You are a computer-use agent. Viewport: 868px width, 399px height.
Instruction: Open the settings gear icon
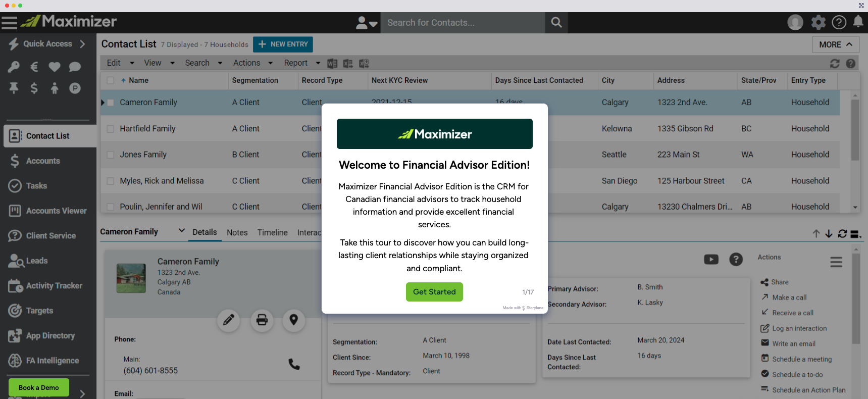click(818, 22)
